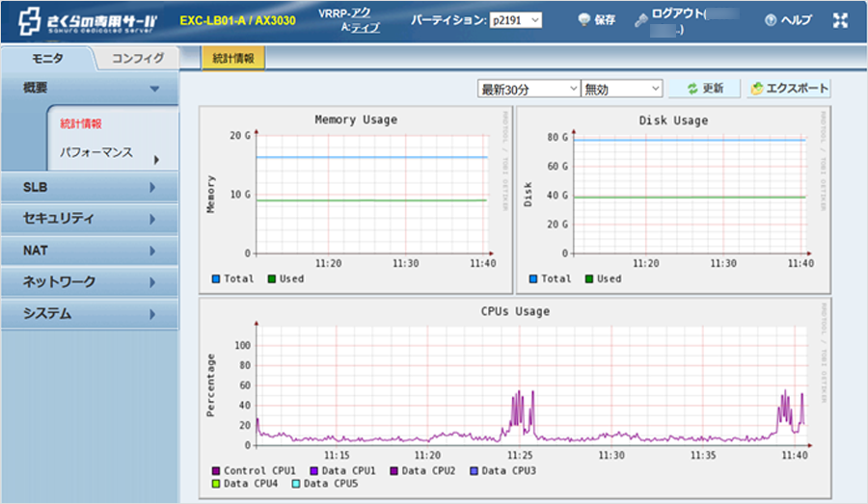868x504 pixels.
Task: Click the green refresh icon on 更新
Action: pyautogui.click(x=692, y=89)
